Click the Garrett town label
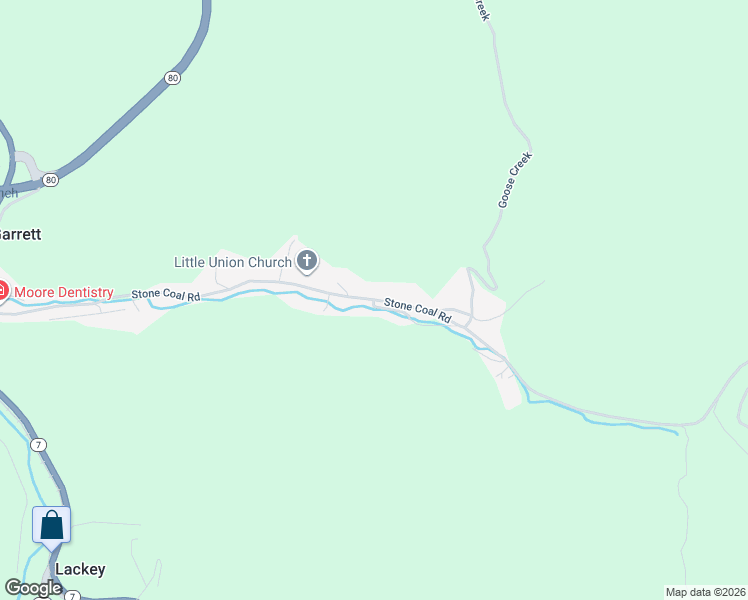The width and height of the screenshot is (748, 600). (x=20, y=234)
